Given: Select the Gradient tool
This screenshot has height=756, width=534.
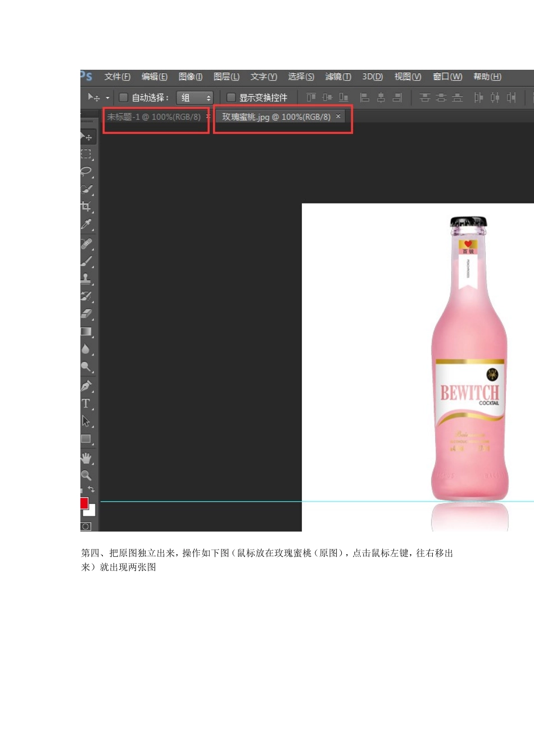Looking at the screenshot, I should pos(86,331).
